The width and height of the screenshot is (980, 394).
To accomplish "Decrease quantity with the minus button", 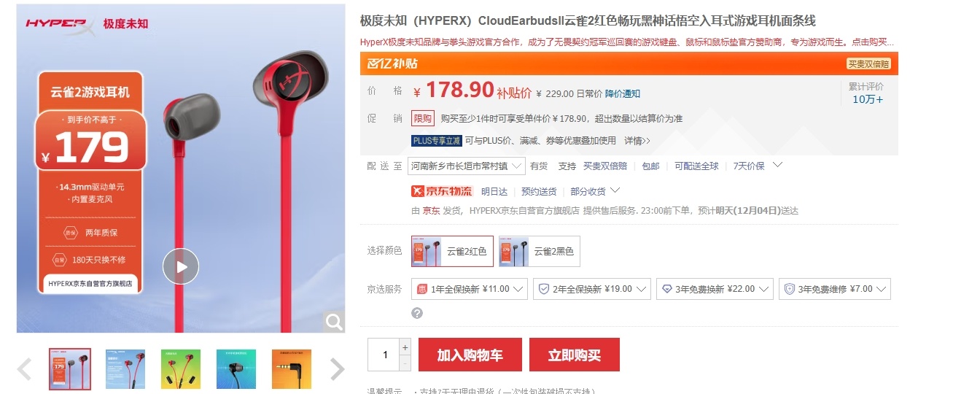I will click(405, 363).
